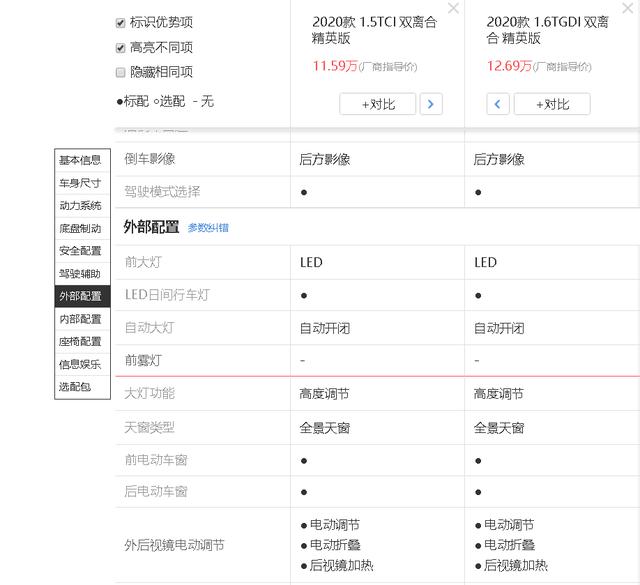
Task: Click 后方影像 in the 1.5TCI column
Action: click(324, 159)
